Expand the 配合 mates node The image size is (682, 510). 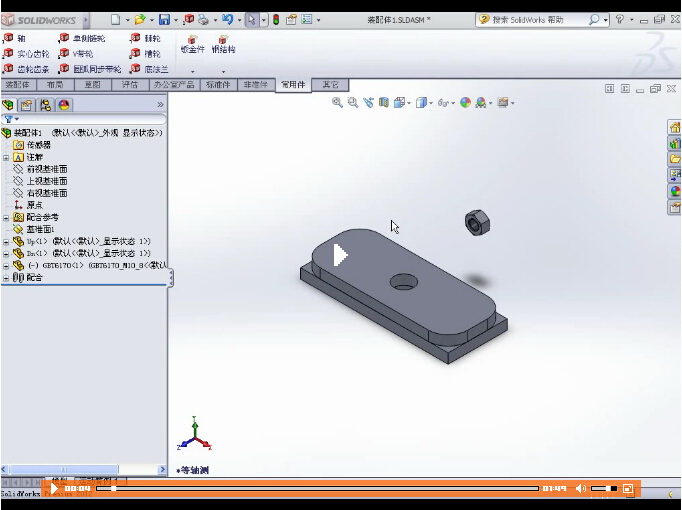pyautogui.click(x=6, y=278)
